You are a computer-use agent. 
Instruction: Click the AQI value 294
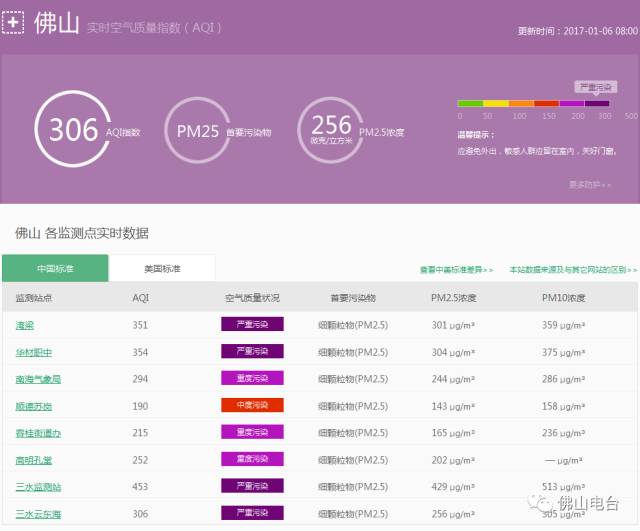click(x=140, y=379)
